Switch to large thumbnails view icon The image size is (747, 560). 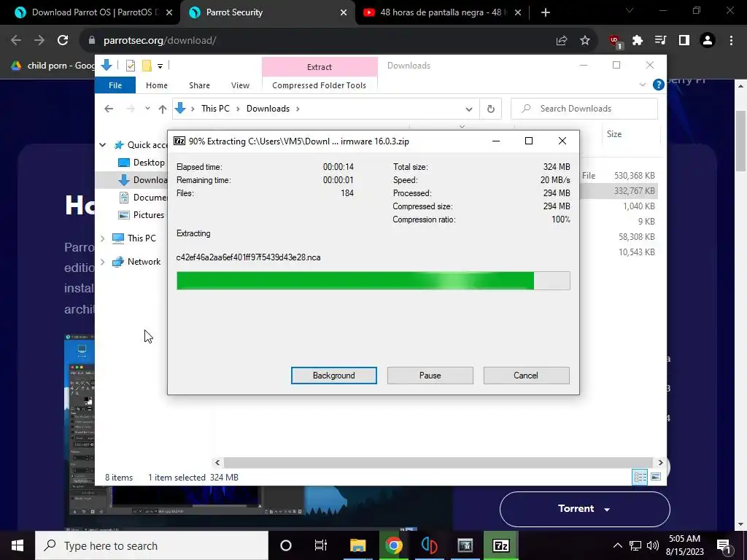pyautogui.click(x=656, y=477)
